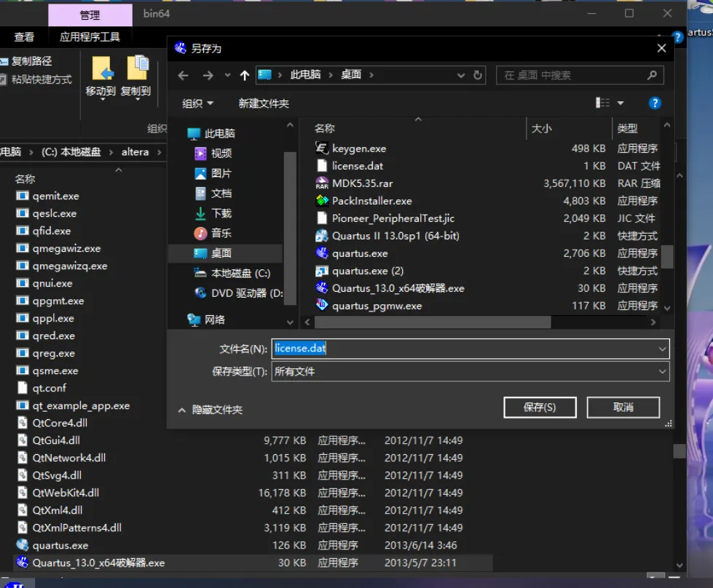Sort by 大小 column header
The image size is (713, 588).
coord(542,129)
